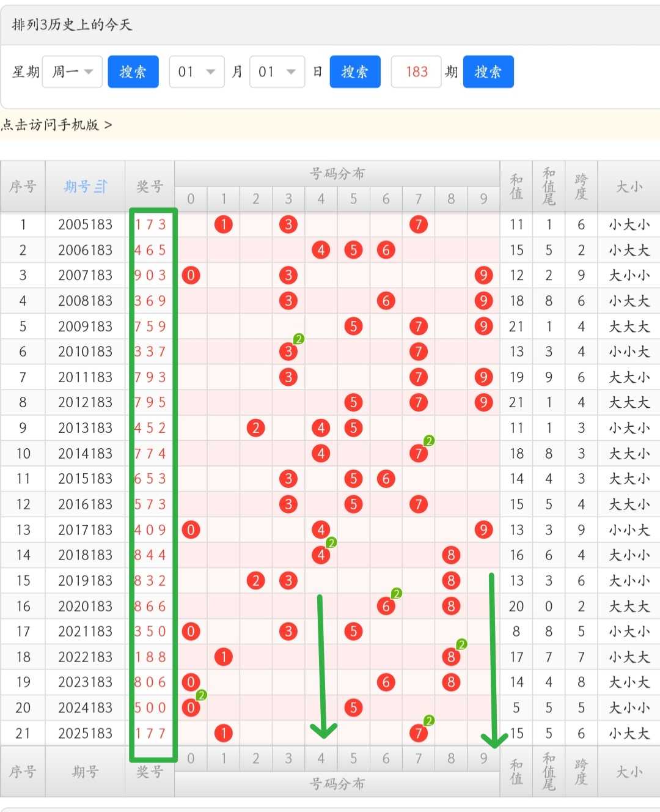Select period 2007183 row
The image size is (660, 812).
coord(86,275)
